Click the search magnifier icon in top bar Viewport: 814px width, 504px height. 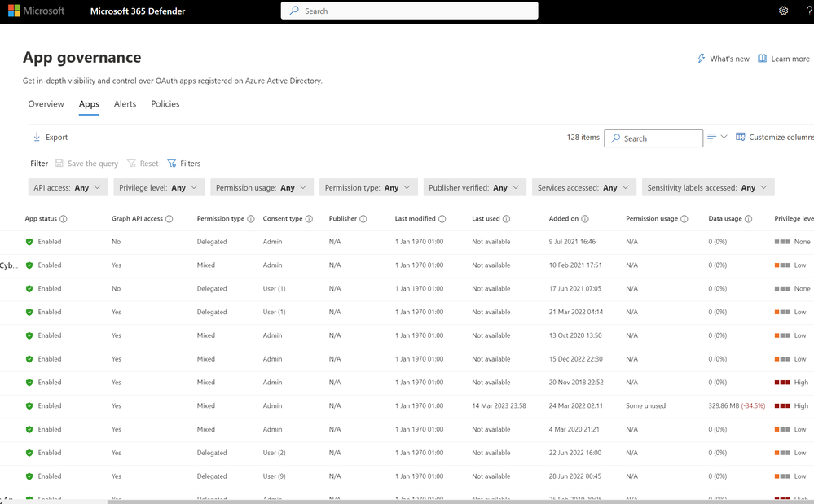(294, 11)
